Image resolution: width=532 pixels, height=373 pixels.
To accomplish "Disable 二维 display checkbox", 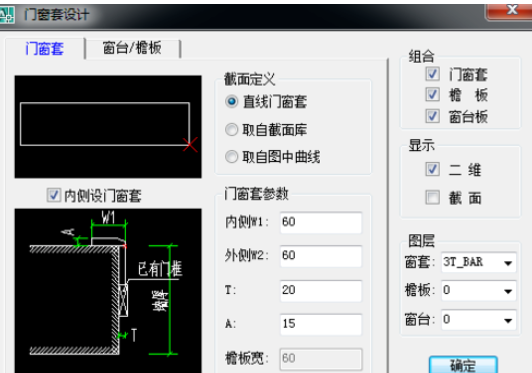I will (x=433, y=169).
